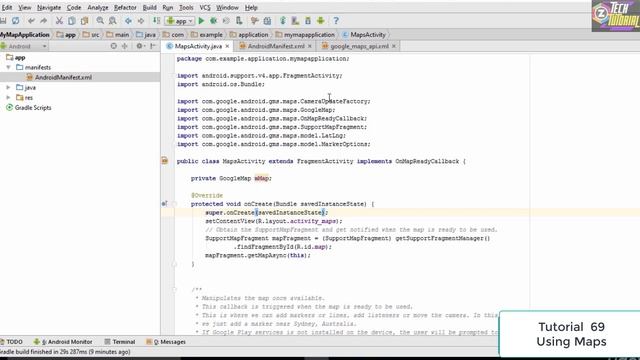Click the Help question mark icon

(336, 21)
